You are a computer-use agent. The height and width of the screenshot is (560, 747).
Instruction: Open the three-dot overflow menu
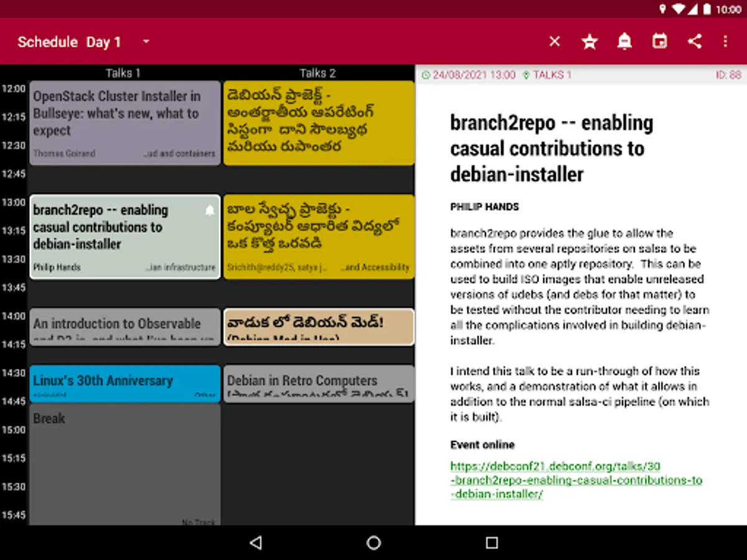725,42
